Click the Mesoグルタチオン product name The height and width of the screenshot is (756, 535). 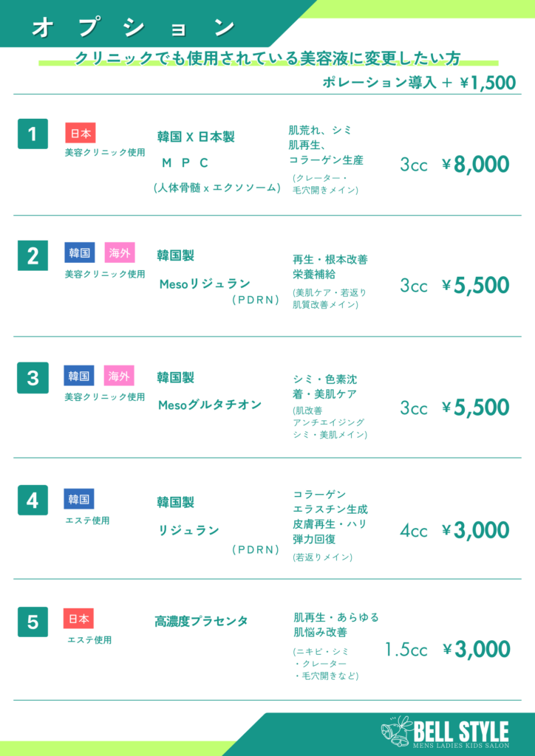click(210, 405)
